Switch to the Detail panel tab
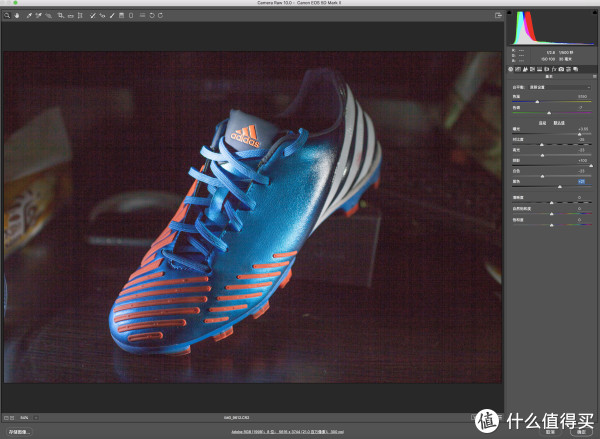 click(x=525, y=69)
